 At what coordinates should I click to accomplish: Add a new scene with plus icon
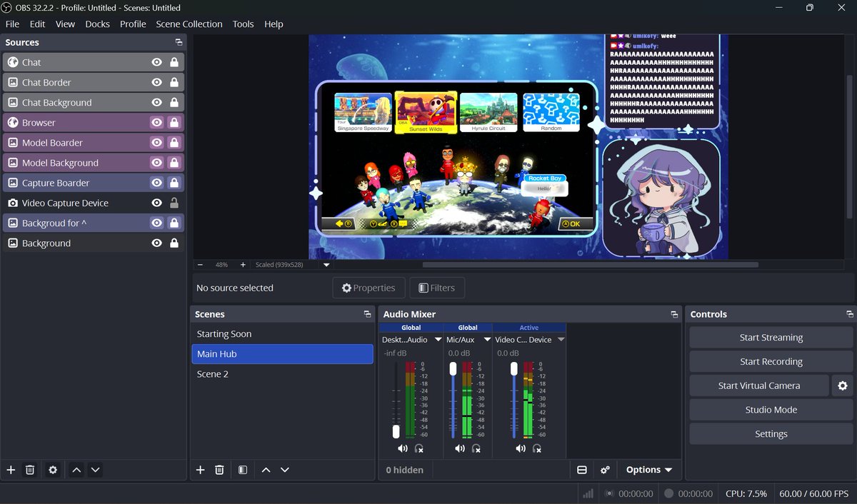(x=200, y=470)
